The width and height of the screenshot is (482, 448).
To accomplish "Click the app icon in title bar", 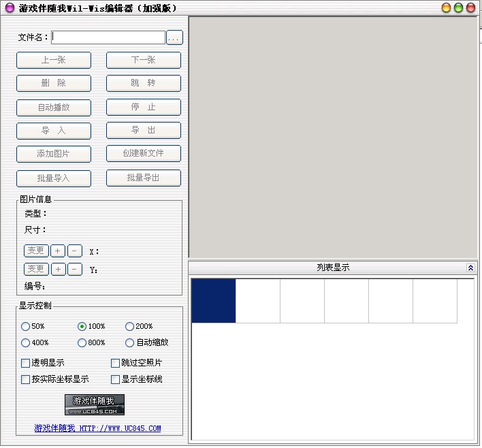I will coord(9,8).
